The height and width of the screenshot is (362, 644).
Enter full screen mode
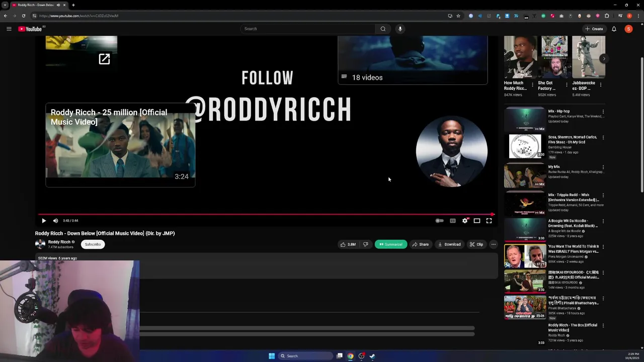[x=489, y=221]
